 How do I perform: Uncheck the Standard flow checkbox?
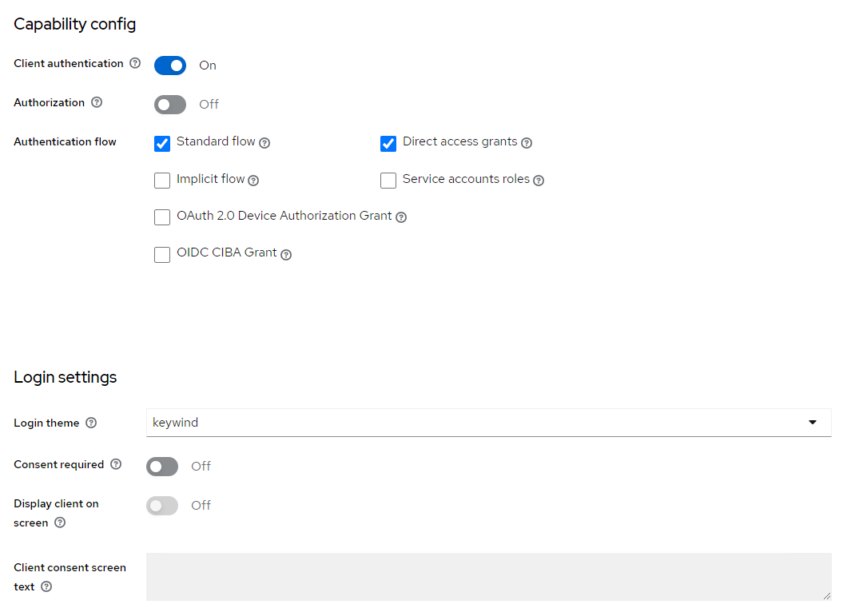[x=162, y=144]
